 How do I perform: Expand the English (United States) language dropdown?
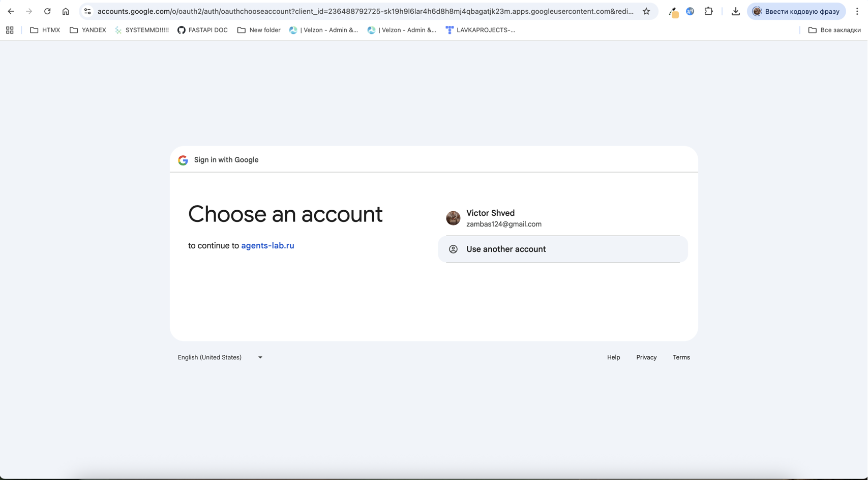(220, 357)
